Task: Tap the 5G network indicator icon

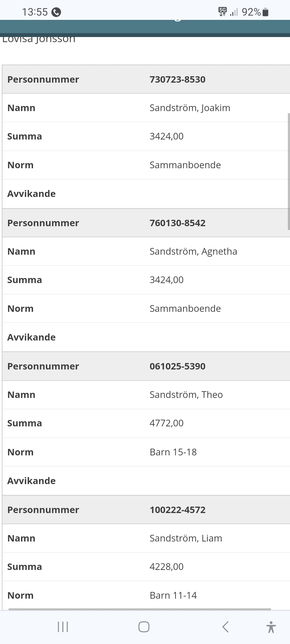Action: click(223, 12)
